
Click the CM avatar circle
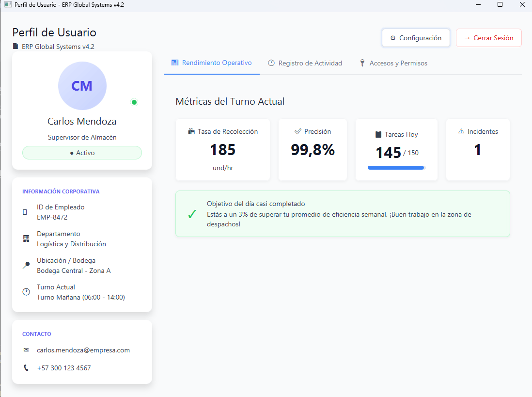[x=82, y=86]
